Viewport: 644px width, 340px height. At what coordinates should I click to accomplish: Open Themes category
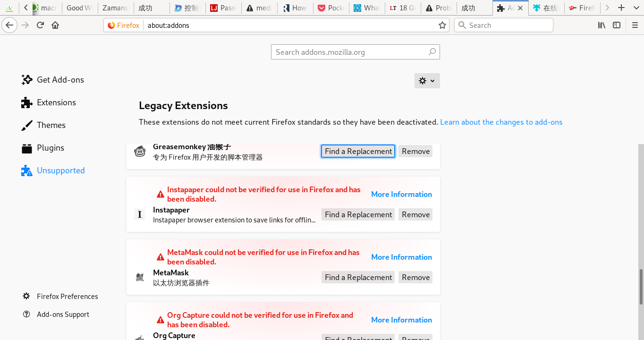[43, 125]
